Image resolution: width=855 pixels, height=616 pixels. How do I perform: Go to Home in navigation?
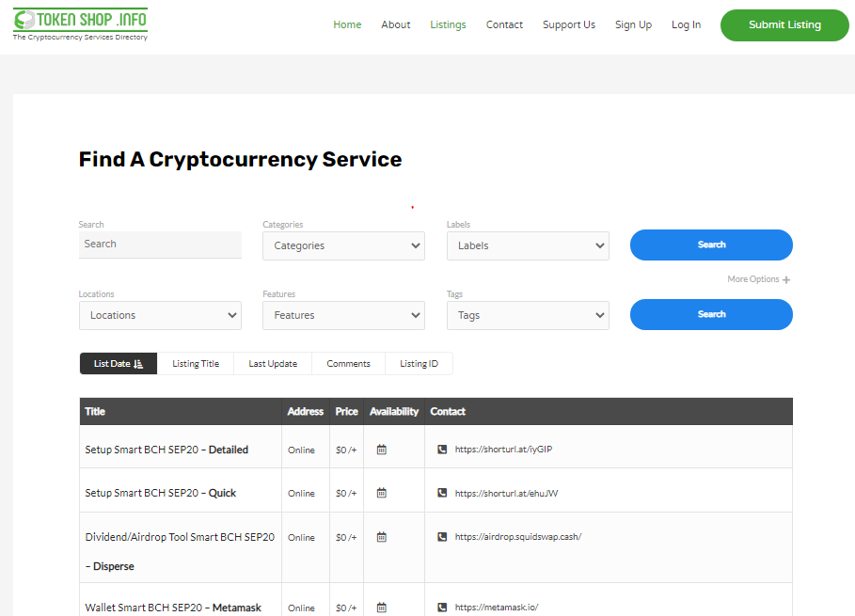(x=347, y=24)
